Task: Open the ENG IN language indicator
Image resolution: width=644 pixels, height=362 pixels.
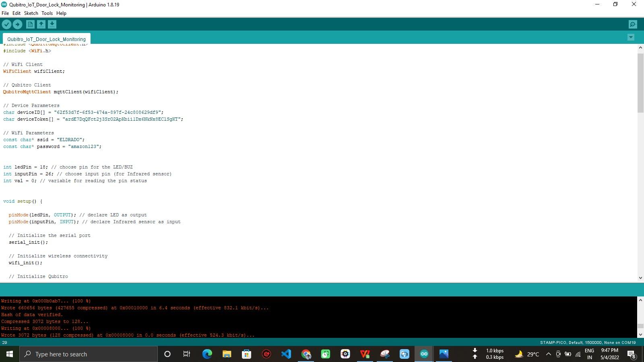Action: coord(590,354)
